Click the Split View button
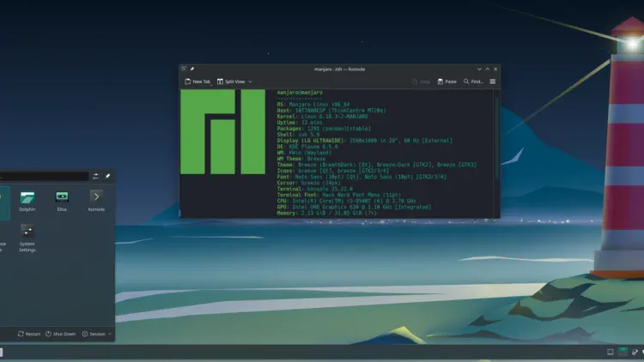The image size is (644, 362). [x=231, y=81]
